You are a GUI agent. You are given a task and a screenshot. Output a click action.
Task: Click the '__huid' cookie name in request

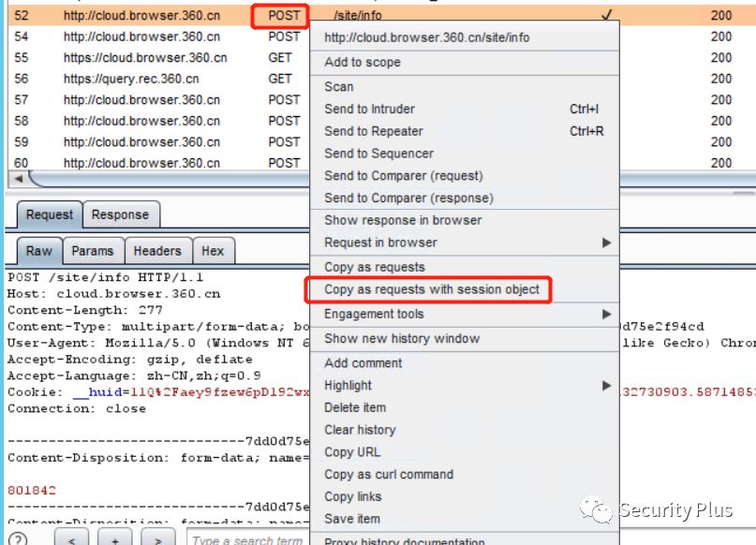[x=97, y=392]
